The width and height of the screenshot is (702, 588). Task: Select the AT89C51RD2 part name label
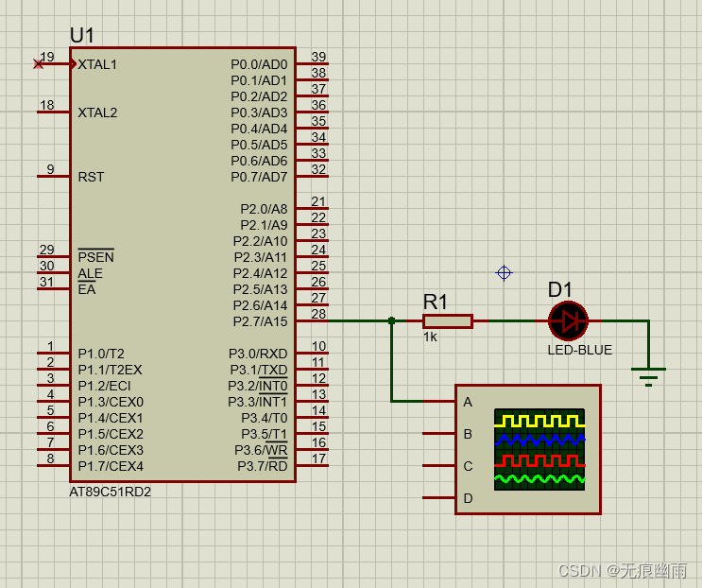[111, 492]
